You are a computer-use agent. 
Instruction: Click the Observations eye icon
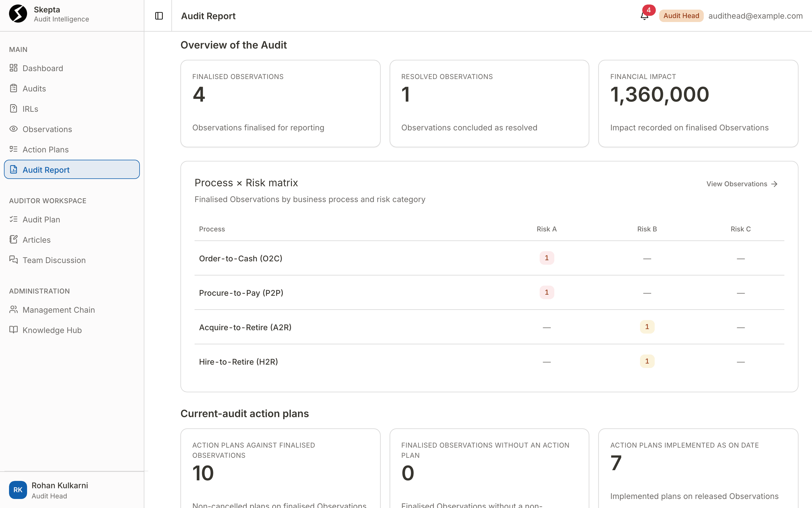point(14,129)
